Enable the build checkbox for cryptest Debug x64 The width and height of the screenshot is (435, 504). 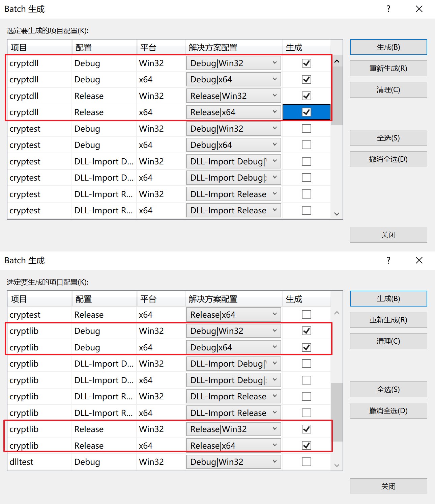pos(306,145)
